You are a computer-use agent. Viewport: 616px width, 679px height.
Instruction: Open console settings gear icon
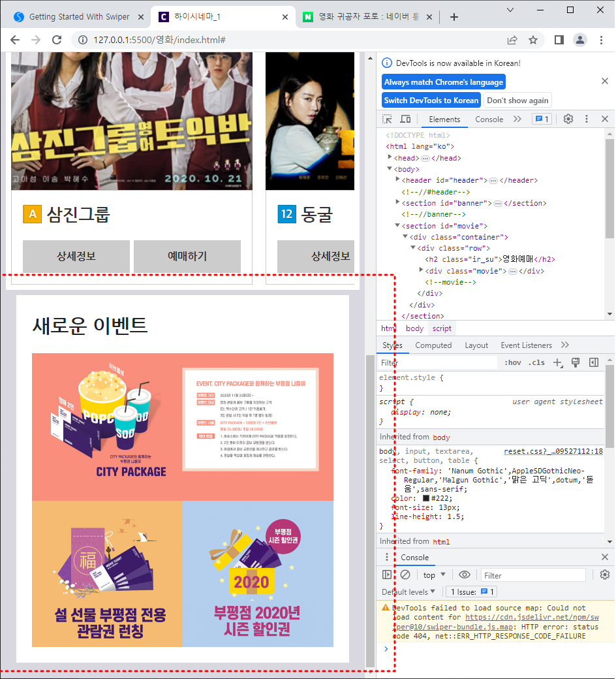tap(605, 575)
